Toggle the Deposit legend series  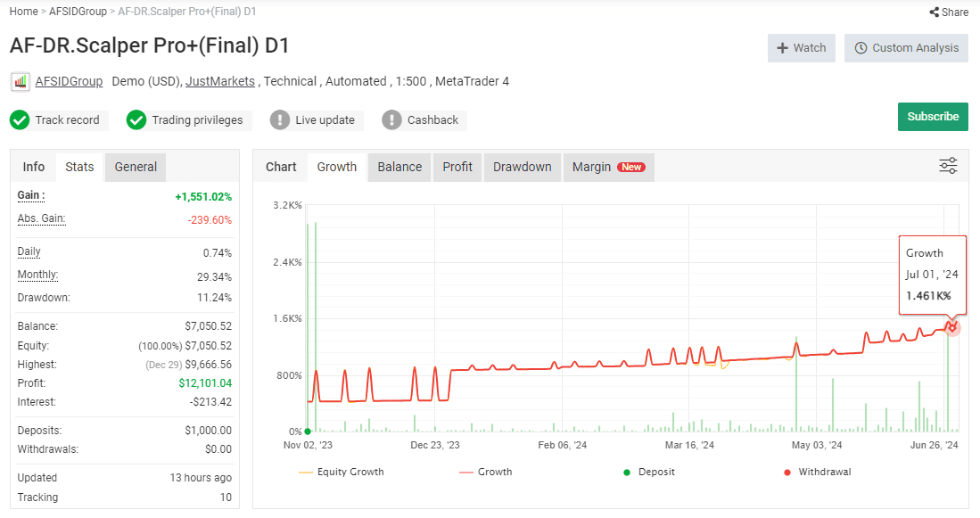[x=649, y=472]
